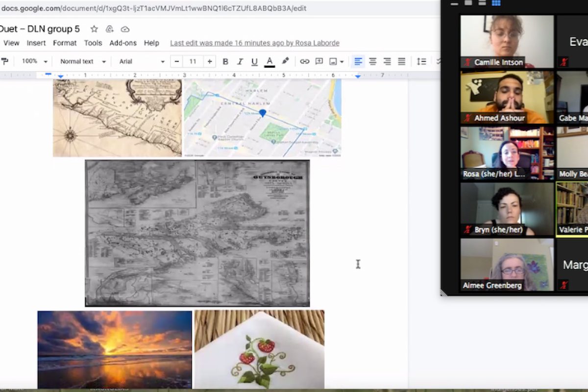Adjust the right indent marker on the ruler
This screenshot has height=392, width=588.
(x=358, y=76)
